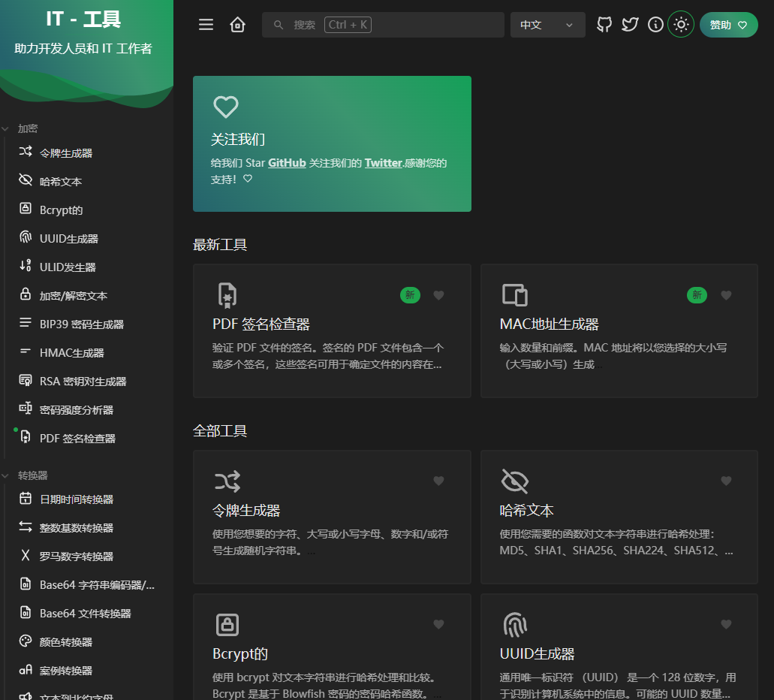Click the home icon in top bar
774x700 pixels.
[x=237, y=25]
